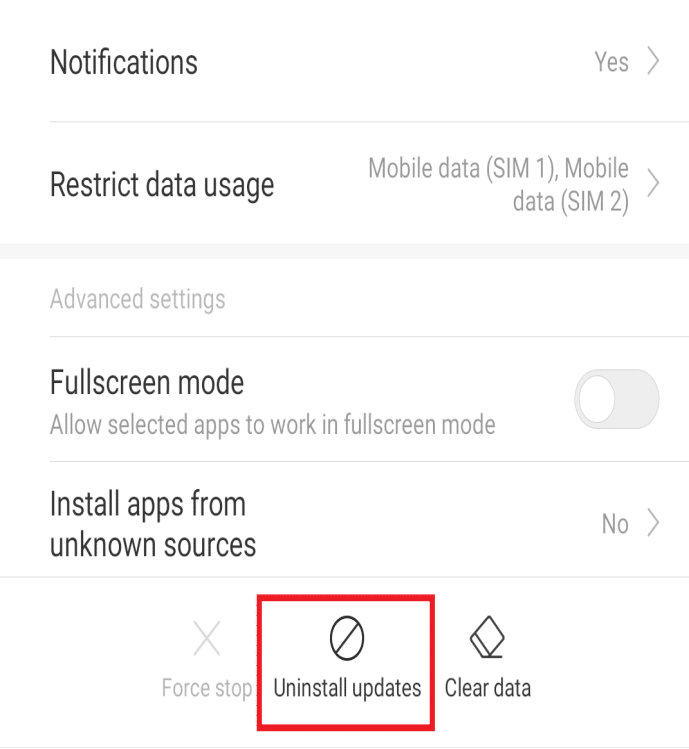Tap the Force stop label
The width and height of the screenshot is (689, 749).
point(207,688)
